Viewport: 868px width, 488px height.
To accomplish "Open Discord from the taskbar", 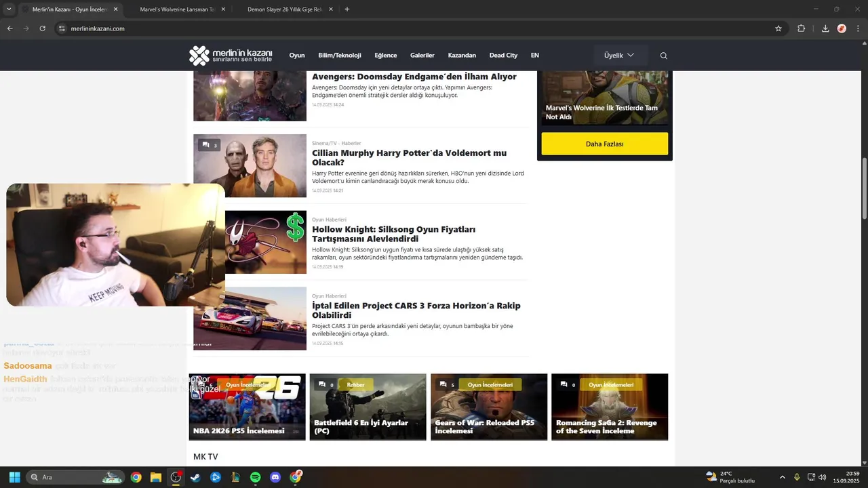I will tap(275, 477).
